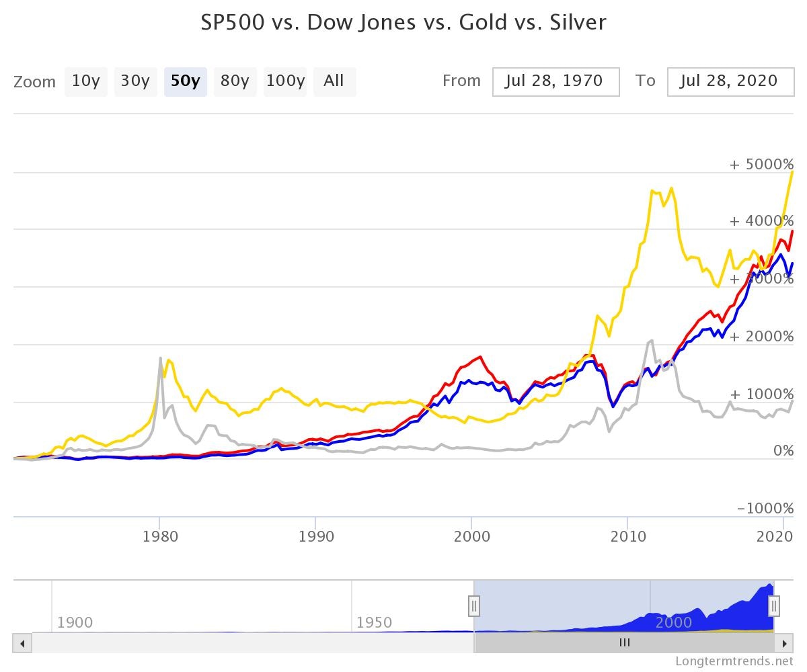Click the left scroll arrow of the range bar
The height and width of the screenshot is (672, 807).
click(22, 642)
